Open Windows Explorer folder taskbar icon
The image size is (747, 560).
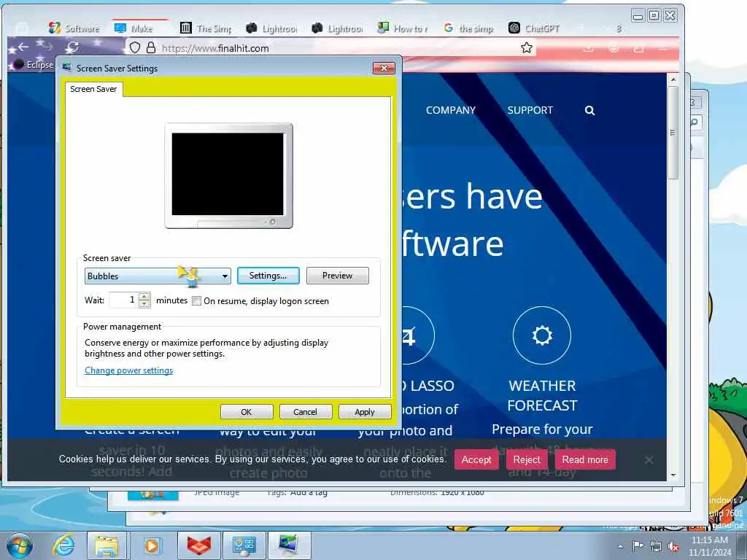click(107, 545)
